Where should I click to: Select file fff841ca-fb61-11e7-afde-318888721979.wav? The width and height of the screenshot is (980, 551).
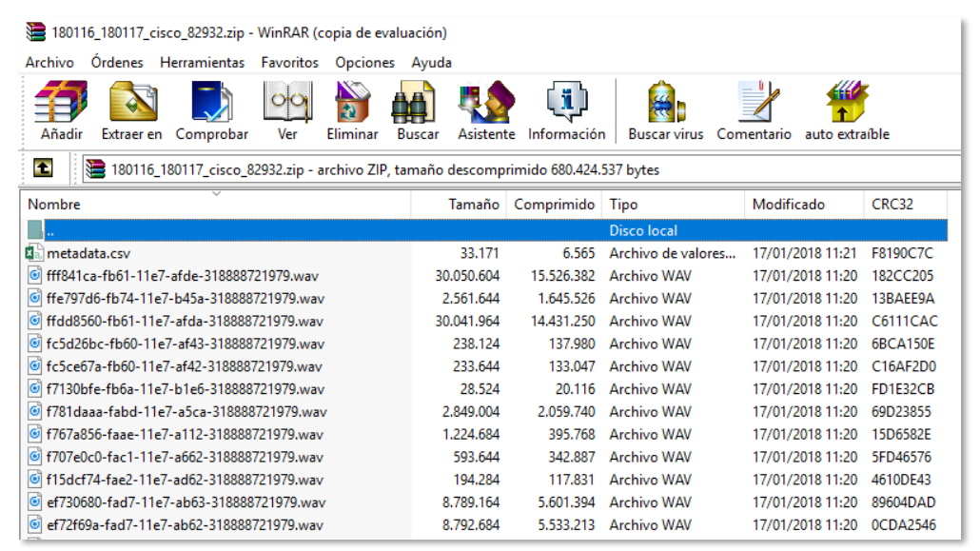pos(182,276)
